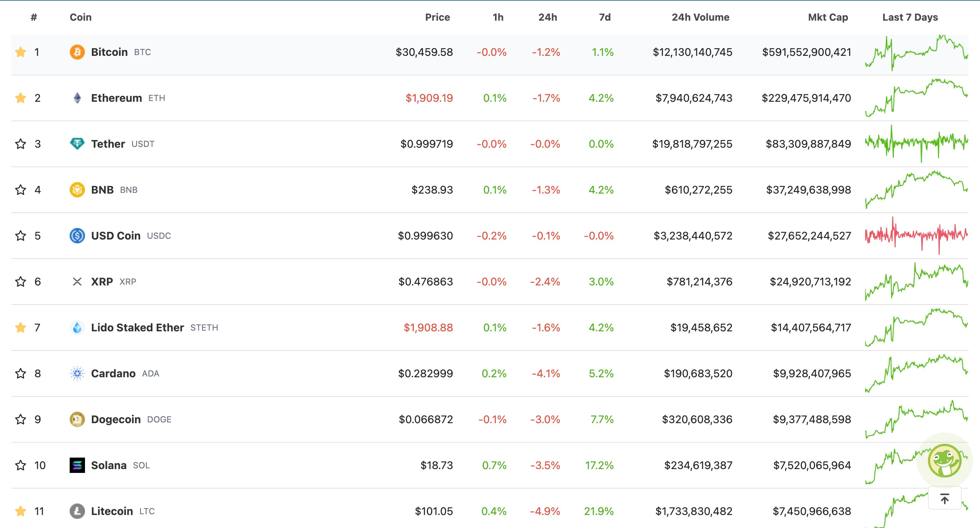This screenshot has height=528, width=980.
Task: Open the Solana coin page link
Action: tap(109, 465)
